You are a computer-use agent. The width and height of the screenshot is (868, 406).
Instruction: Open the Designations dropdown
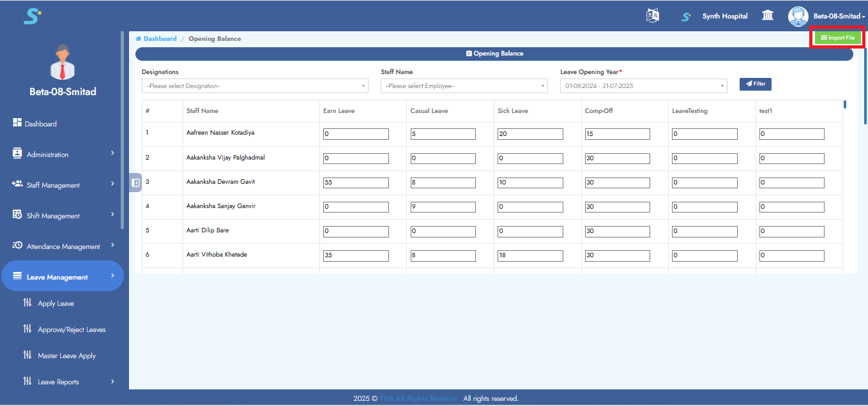(254, 85)
